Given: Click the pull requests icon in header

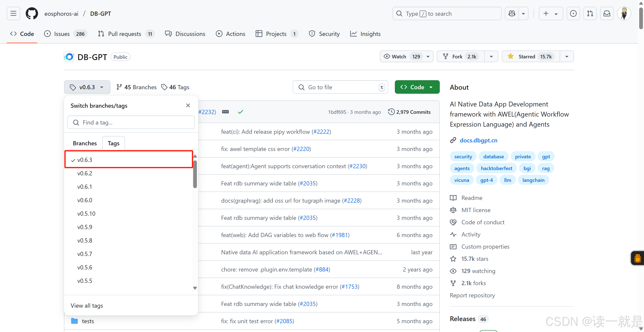Looking at the screenshot, I should click(590, 13).
